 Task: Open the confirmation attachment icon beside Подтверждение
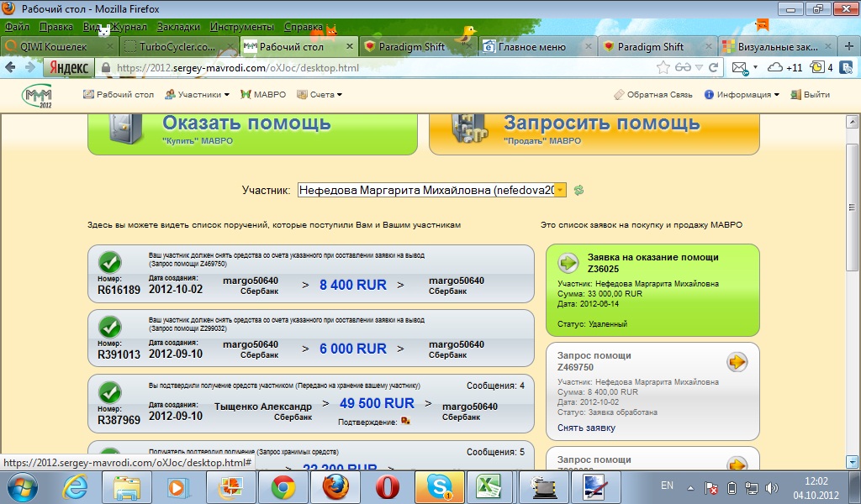pyautogui.click(x=406, y=421)
